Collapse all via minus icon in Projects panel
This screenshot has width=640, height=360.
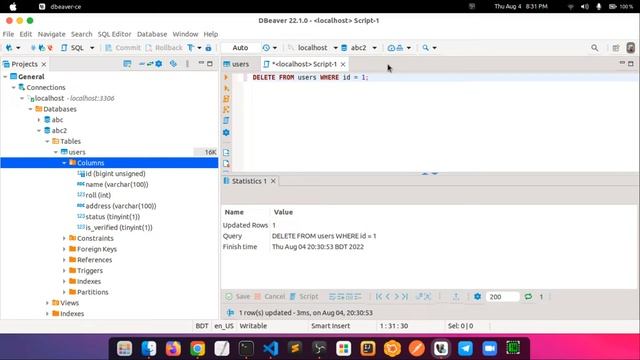coord(142,64)
